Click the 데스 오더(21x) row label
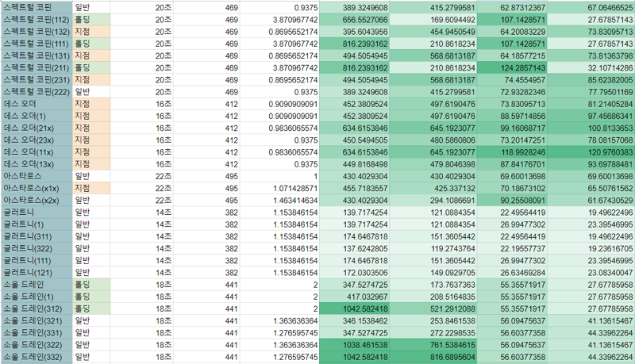635x364 pixels. tap(35, 128)
